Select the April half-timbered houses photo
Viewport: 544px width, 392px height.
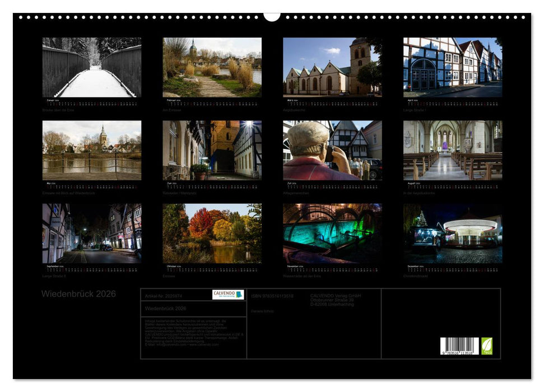tap(453, 67)
